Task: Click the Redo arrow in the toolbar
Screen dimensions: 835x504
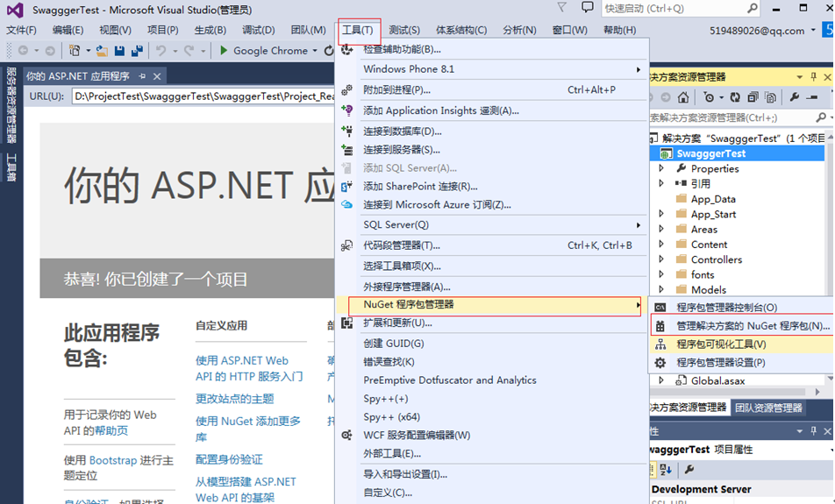Action: point(189,51)
